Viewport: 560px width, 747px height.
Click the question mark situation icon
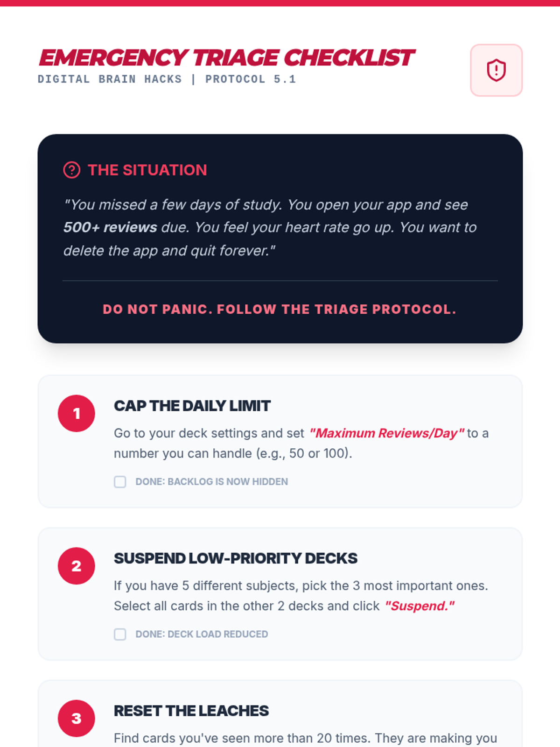coord(72,170)
